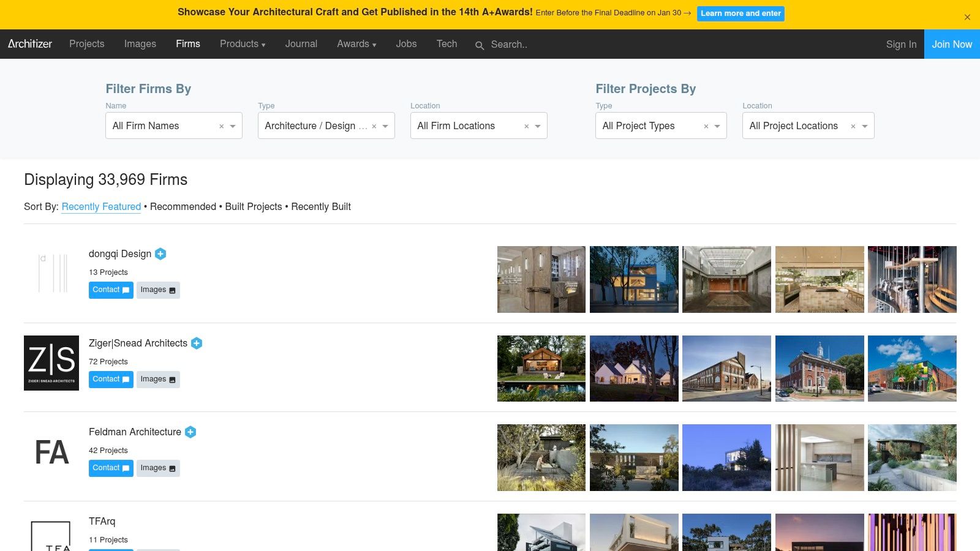The height and width of the screenshot is (551, 980).
Task: Follow dongqi Design via the plus icon
Action: pos(160,253)
